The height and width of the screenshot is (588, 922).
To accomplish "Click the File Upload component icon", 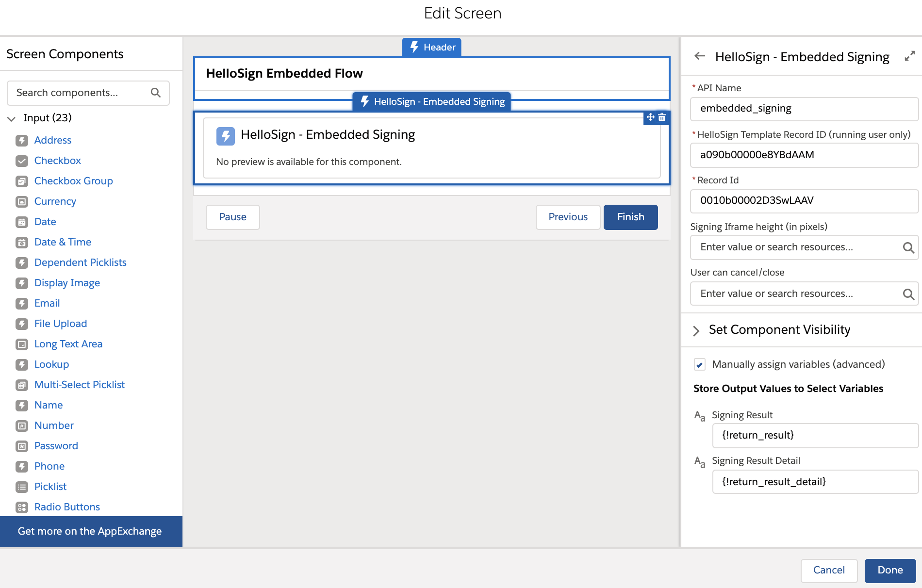I will 22,324.
